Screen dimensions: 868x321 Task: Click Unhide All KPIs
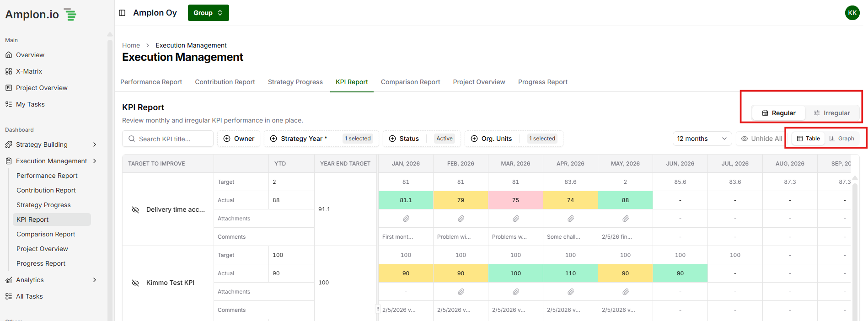click(x=761, y=139)
